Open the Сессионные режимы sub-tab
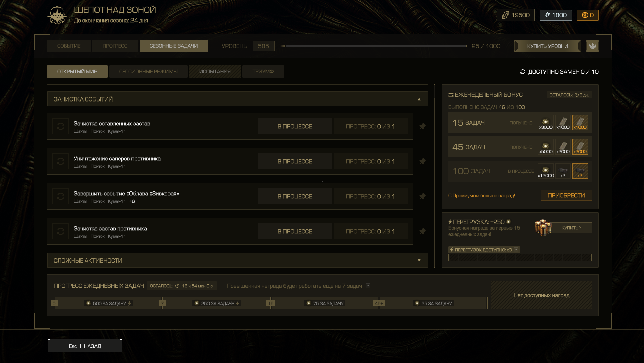 148,72
